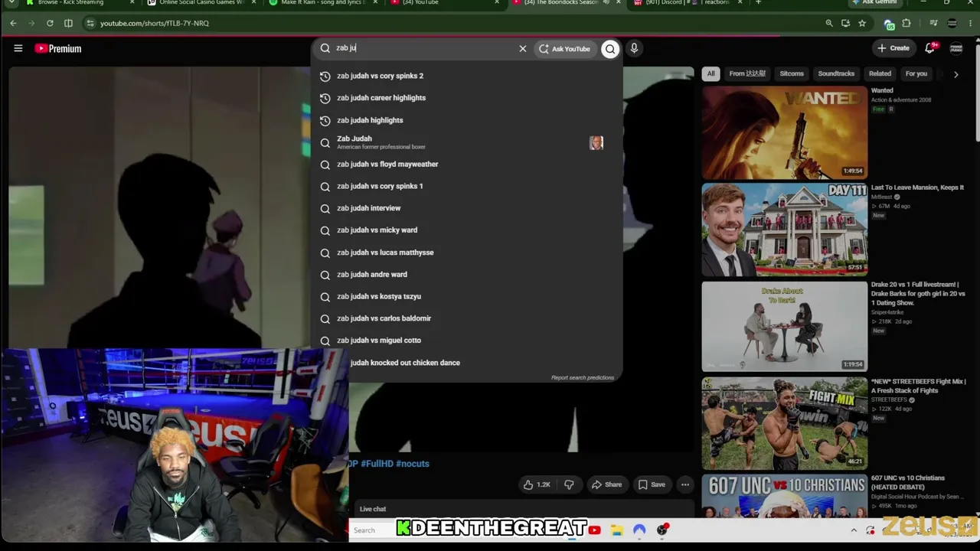
Task: Open the notifications bell
Action: click(x=930, y=48)
